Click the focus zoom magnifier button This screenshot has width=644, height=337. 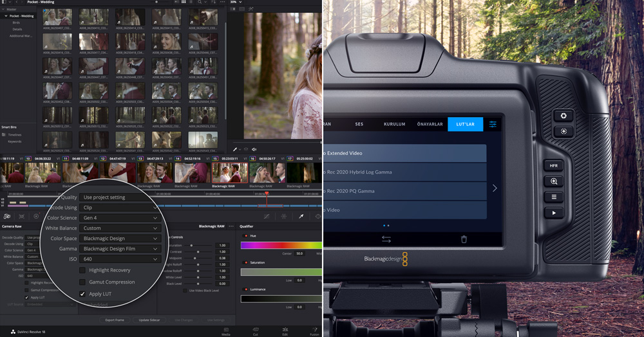click(553, 182)
